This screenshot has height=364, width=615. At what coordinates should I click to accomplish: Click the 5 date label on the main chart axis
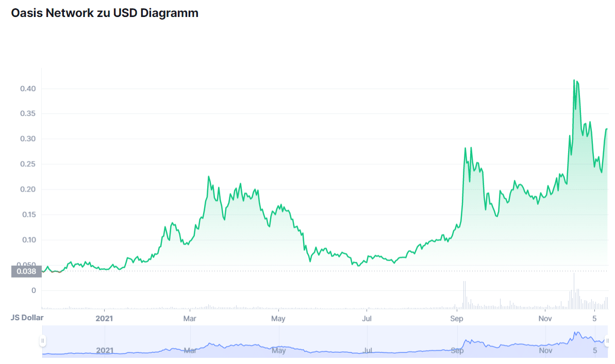594,319
